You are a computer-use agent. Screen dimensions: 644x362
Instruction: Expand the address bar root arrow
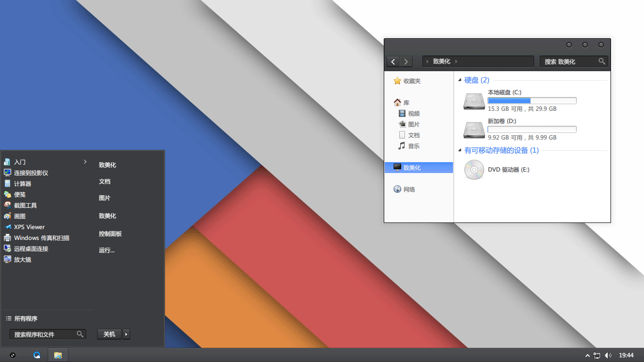(x=427, y=62)
